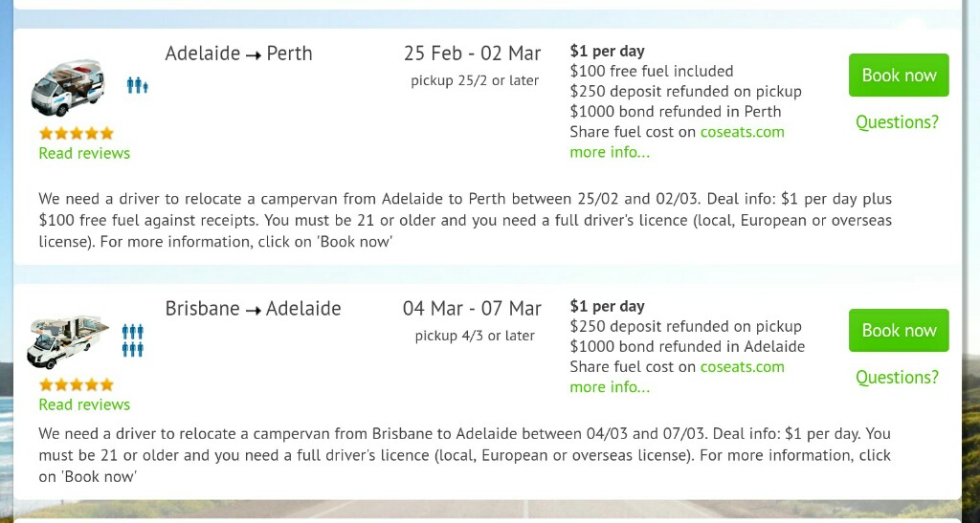The image size is (980, 523).
Task: Expand more info for Brisbane to Adelaide deal
Action: point(610,387)
